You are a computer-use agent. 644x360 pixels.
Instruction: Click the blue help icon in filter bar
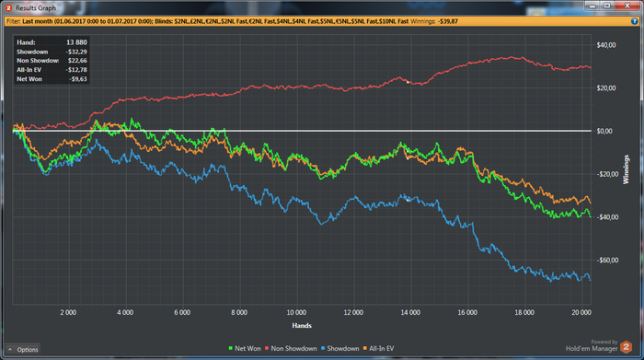tap(635, 21)
